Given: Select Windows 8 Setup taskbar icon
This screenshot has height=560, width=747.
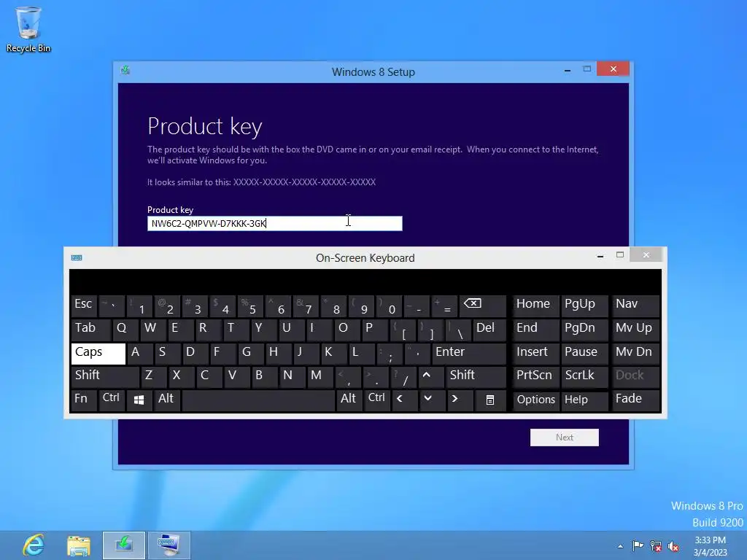Looking at the screenshot, I should [124, 545].
